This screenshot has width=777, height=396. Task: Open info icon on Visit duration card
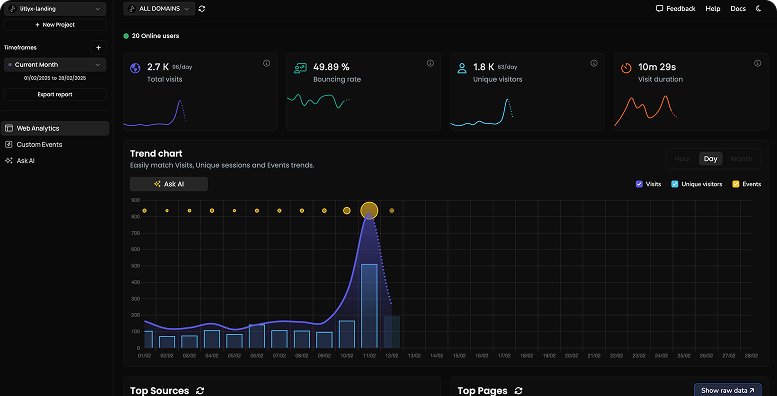[x=757, y=63]
